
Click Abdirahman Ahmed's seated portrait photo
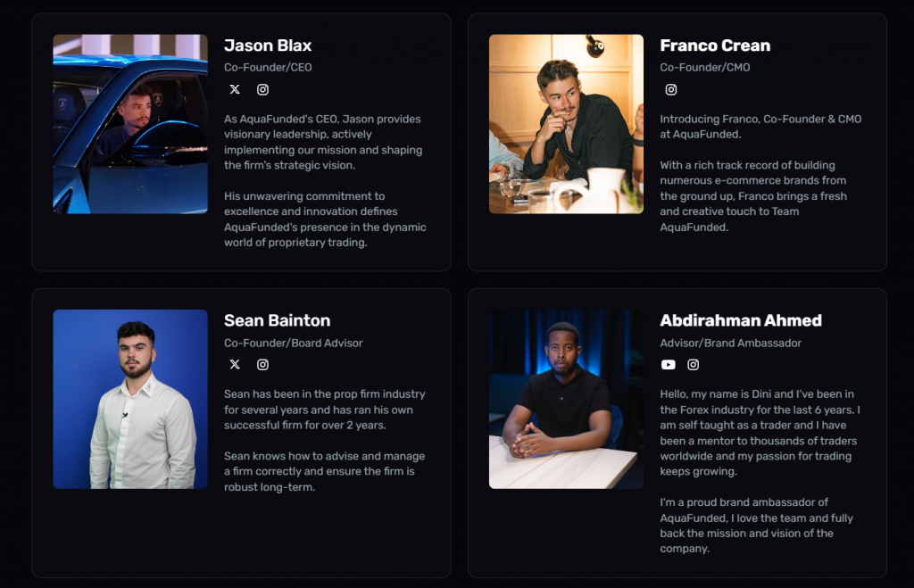[566, 399]
